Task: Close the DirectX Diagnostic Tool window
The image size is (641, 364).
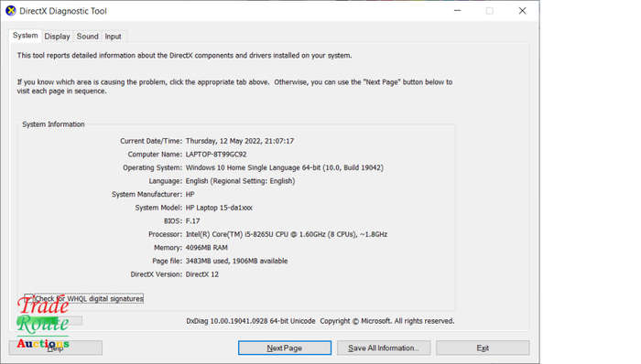Action: pyautogui.click(x=523, y=11)
